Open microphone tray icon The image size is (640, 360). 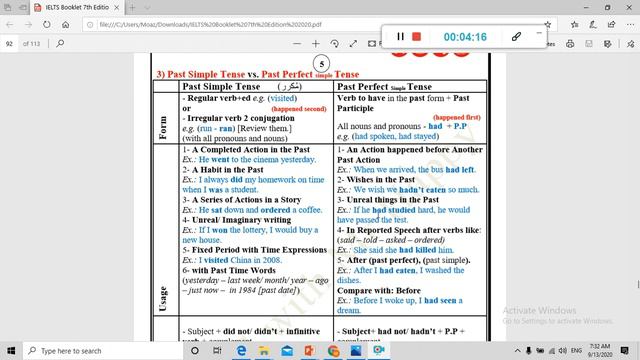coord(529,351)
